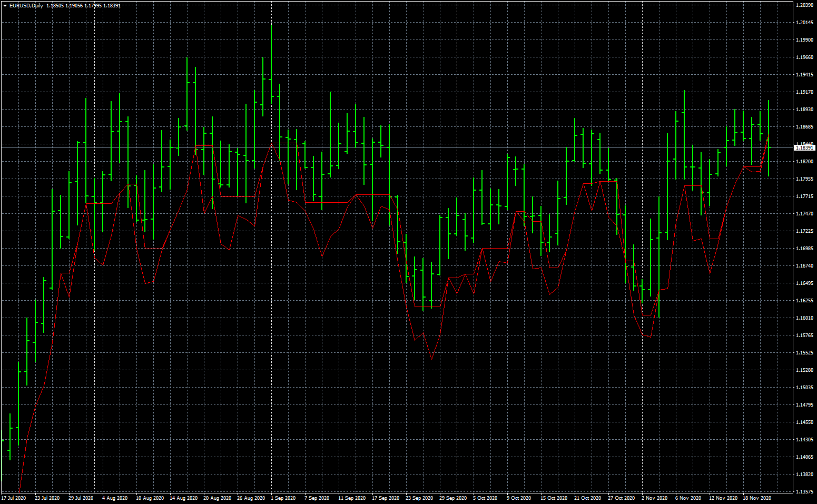Click the EURUSD,Daily chart title
Viewport: 817px width, 504px height.
click(x=26, y=5)
